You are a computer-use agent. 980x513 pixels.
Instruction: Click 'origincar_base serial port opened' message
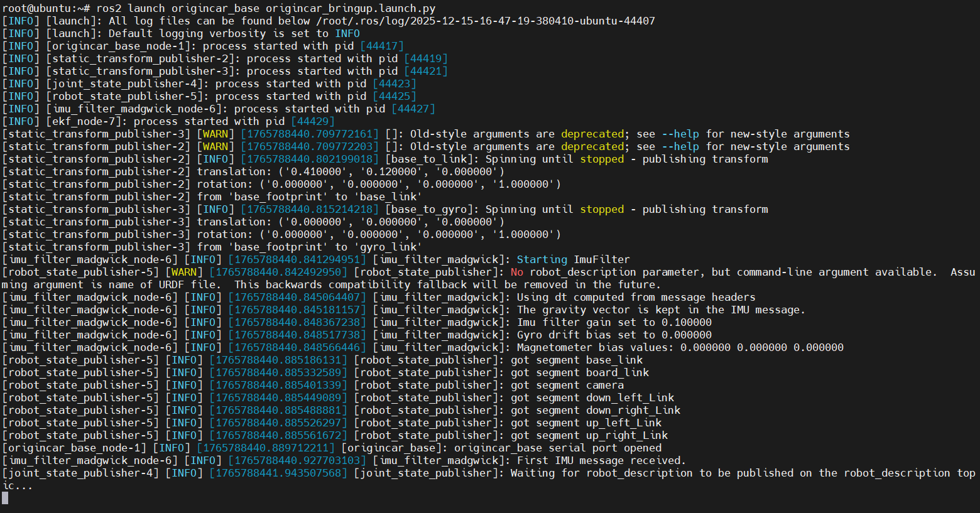coord(557,448)
